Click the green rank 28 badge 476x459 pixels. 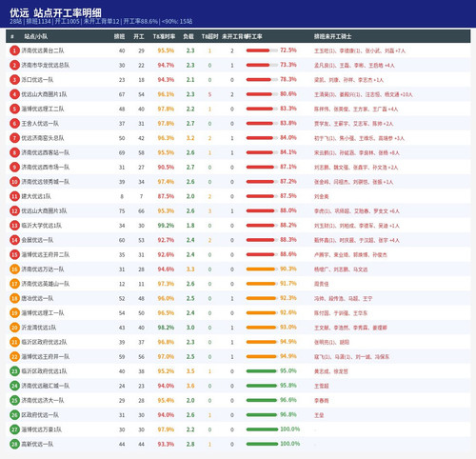[x=14, y=445]
